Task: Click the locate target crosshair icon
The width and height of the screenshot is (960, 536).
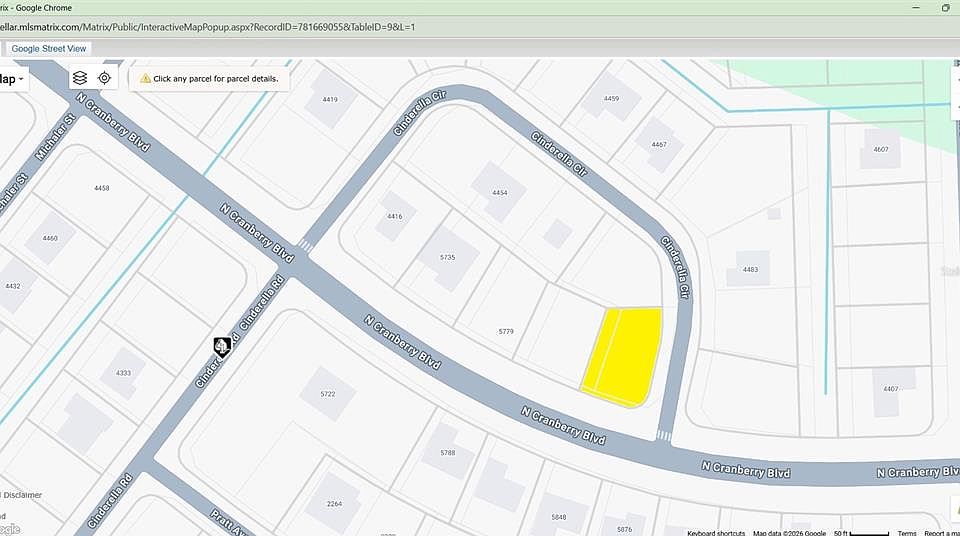Action: coord(105,78)
